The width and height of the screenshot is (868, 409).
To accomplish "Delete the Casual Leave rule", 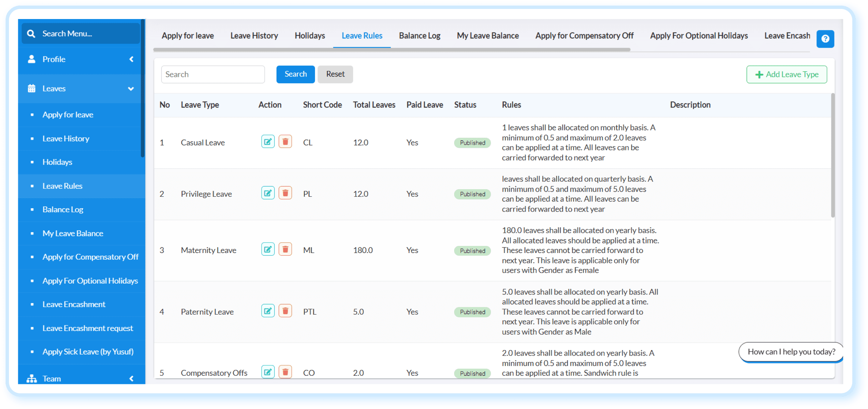I will (285, 142).
